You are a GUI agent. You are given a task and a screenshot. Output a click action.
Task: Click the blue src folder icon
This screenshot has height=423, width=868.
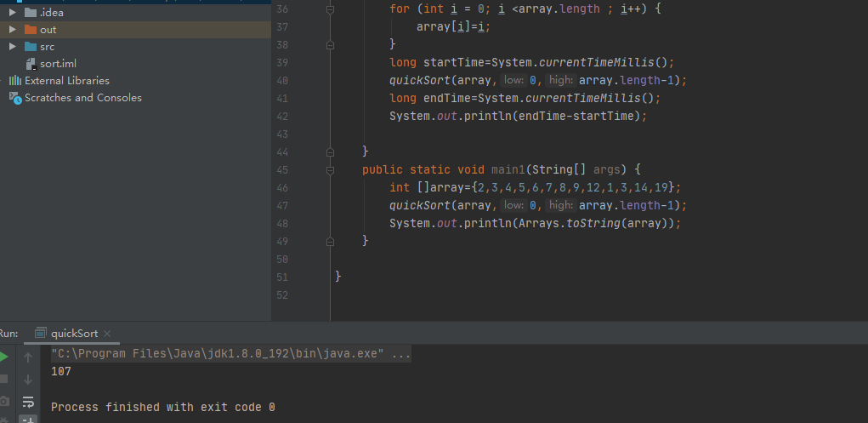[31, 47]
